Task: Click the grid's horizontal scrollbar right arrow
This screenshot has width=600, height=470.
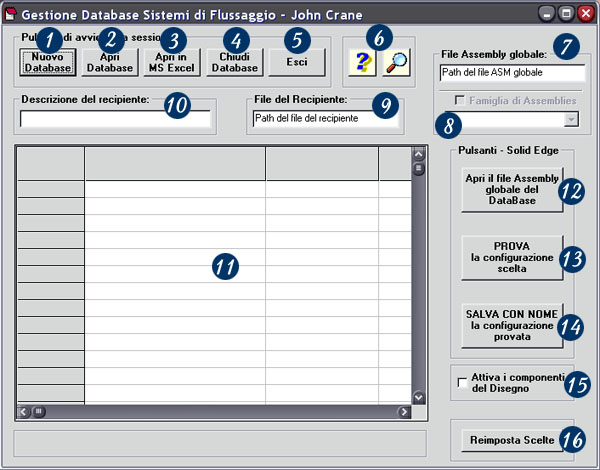Action: coord(404,411)
